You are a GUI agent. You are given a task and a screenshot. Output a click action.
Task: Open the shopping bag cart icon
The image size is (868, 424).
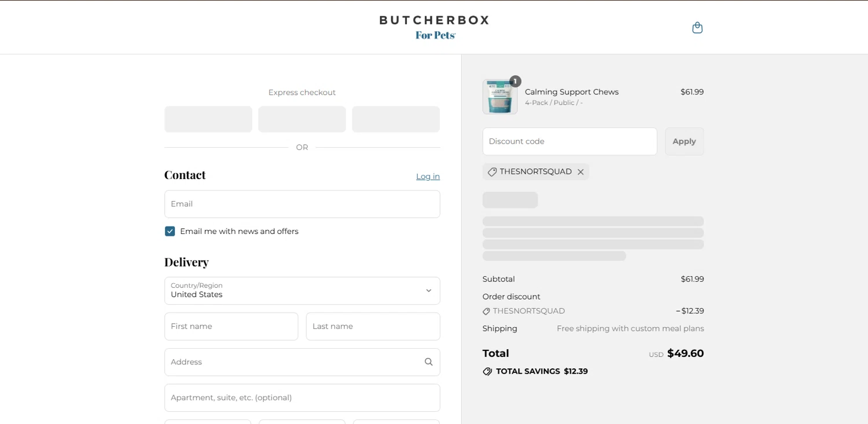pos(697,28)
